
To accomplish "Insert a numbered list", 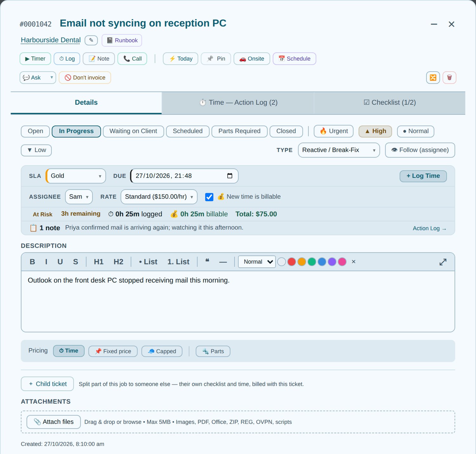I will pyautogui.click(x=178, y=262).
